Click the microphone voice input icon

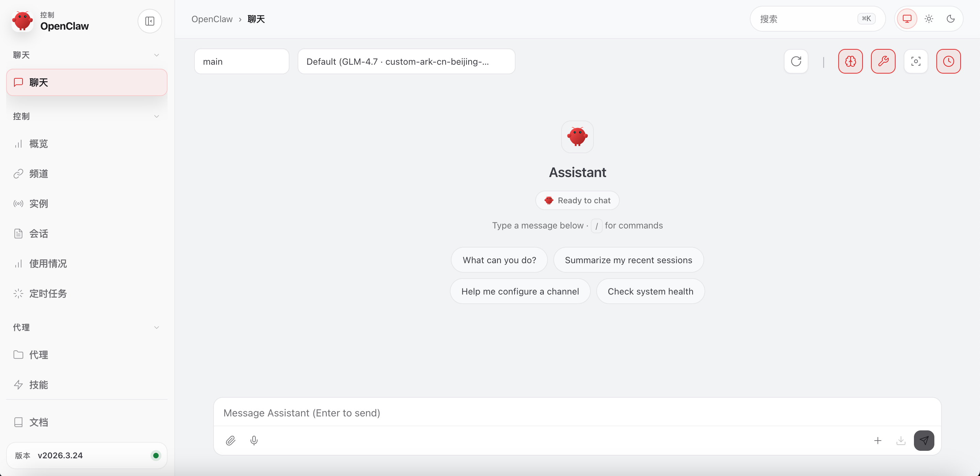[x=254, y=441]
